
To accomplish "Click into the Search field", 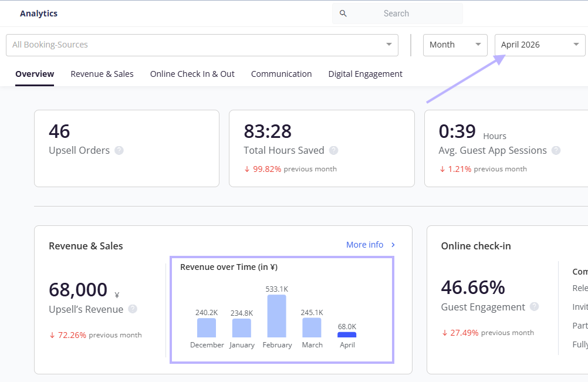I will [397, 13].
